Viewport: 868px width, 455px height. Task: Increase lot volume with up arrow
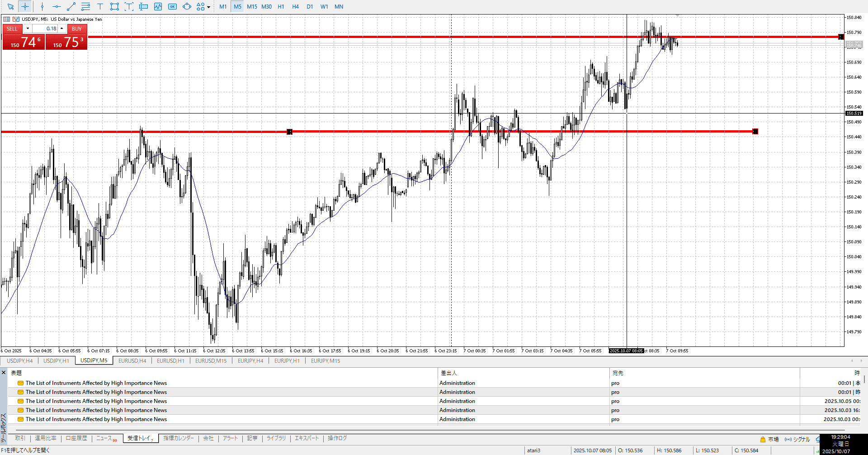tap(62, 28)
